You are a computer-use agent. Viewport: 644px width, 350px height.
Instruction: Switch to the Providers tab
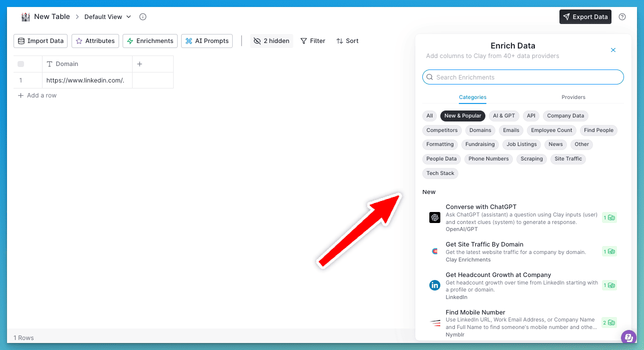pos(573,97)
